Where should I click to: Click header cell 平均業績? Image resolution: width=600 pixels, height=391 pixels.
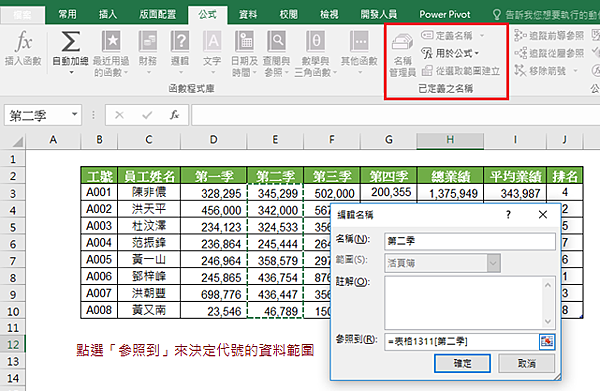515,176
